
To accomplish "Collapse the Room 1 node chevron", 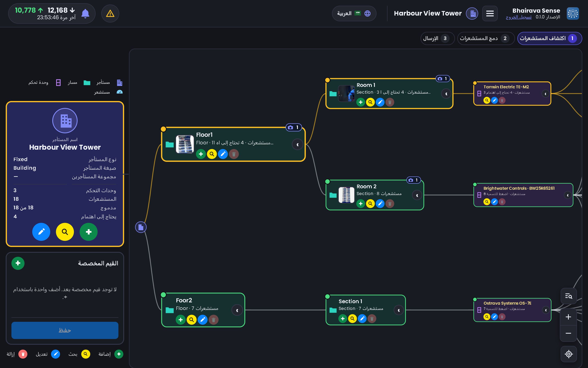I will (446, 94).
